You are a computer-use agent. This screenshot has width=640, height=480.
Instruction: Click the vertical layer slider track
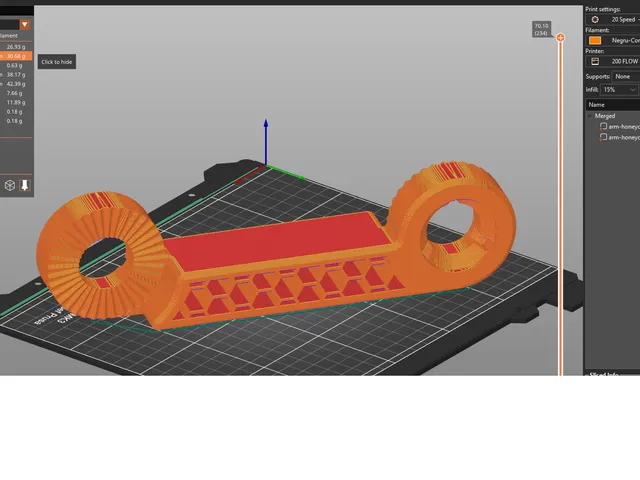click(x=560, y=208)
